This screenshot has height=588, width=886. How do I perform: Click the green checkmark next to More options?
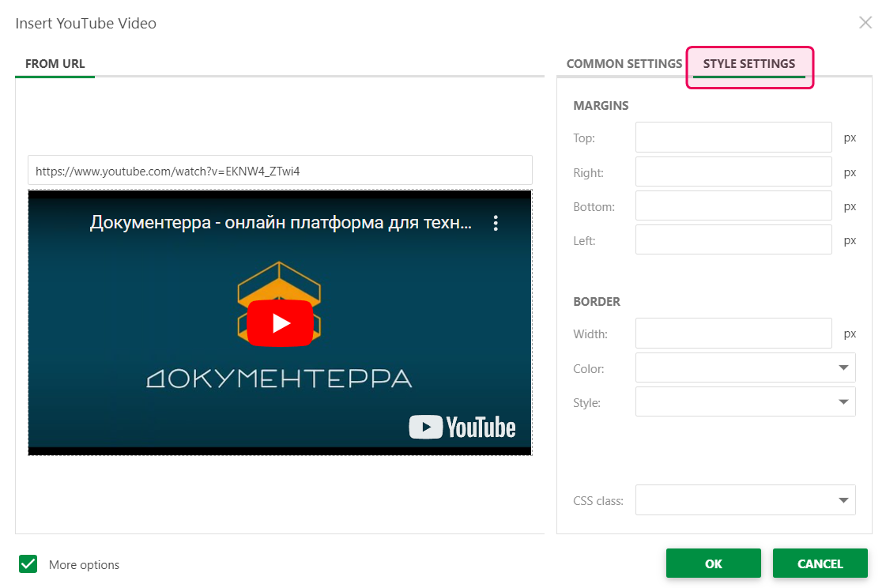28,563
